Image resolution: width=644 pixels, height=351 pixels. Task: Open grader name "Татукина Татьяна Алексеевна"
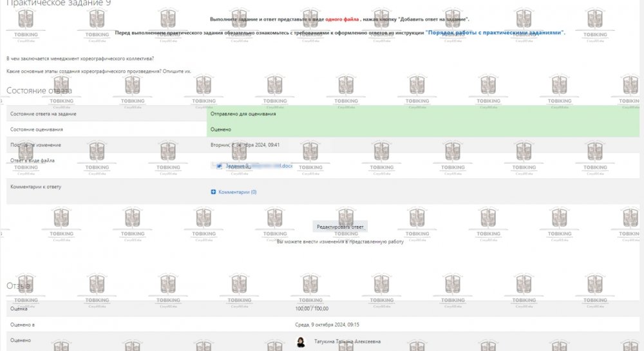[x=347, y=341]
